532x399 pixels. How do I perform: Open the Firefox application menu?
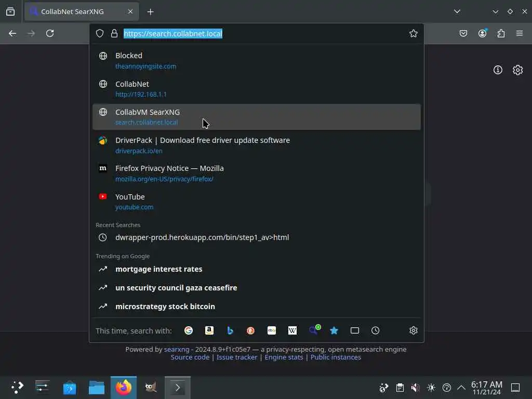520,33
